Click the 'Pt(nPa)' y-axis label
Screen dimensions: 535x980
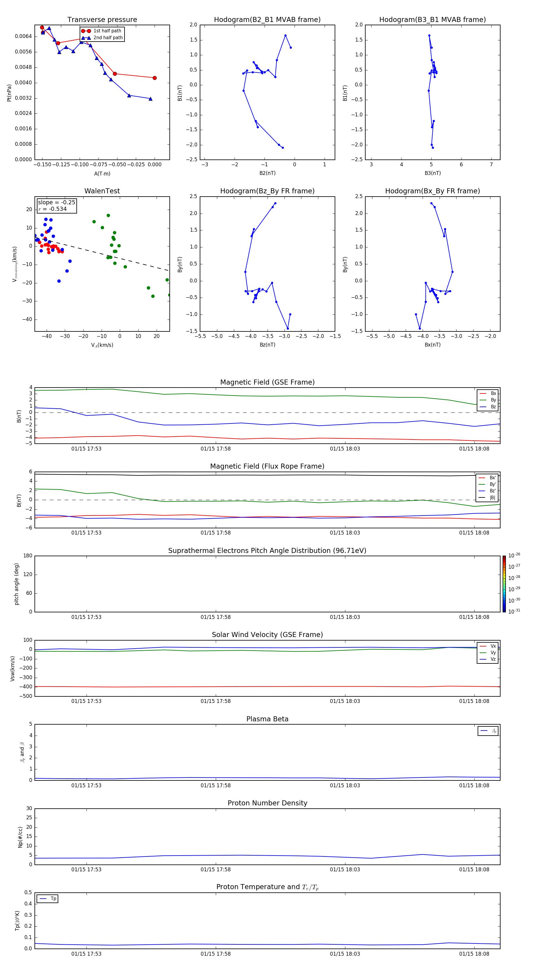tap(9, 93)
